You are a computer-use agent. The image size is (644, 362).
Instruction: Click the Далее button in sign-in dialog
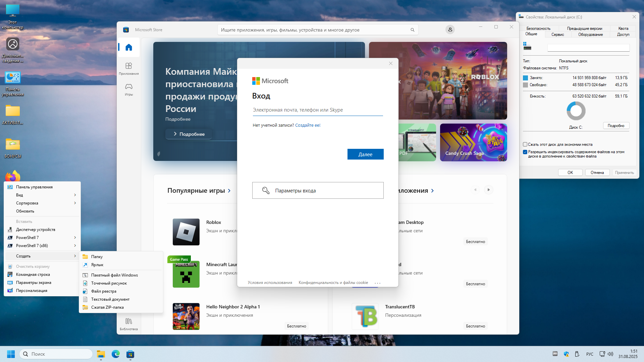pos(365,154)
